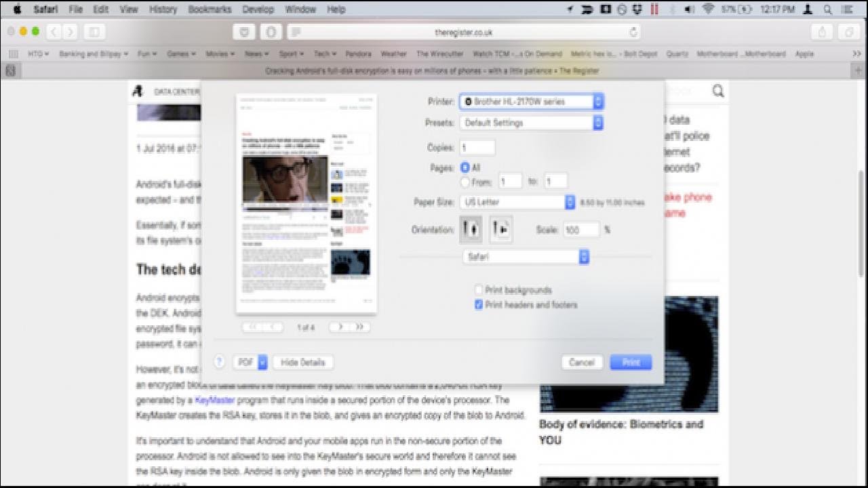
Task: Open the File menu
Action: point(75,9)
